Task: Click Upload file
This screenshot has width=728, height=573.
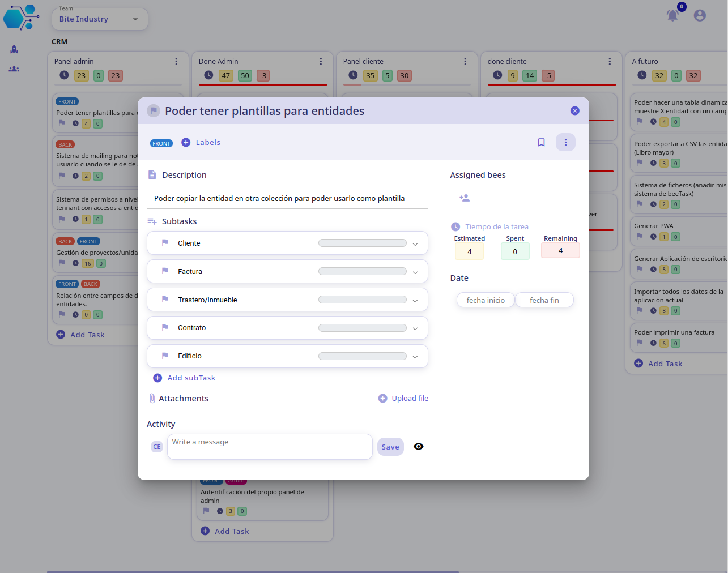Action: coord(403,398)
